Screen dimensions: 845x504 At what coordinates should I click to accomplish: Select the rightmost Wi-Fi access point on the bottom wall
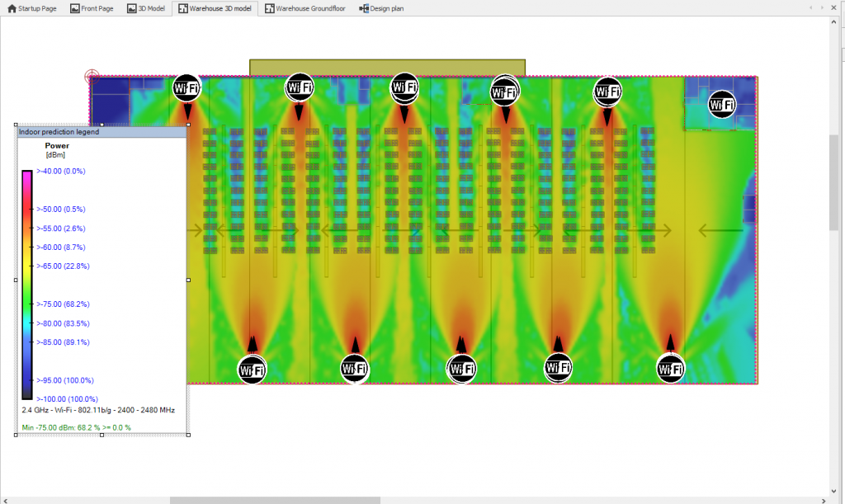pos(670,369)
